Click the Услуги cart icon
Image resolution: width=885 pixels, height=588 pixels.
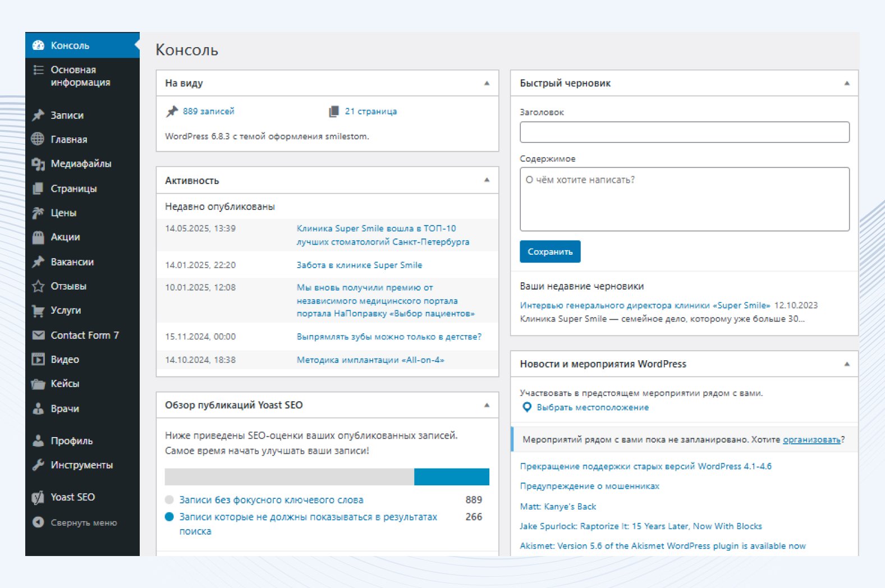(x=38, y=310)
